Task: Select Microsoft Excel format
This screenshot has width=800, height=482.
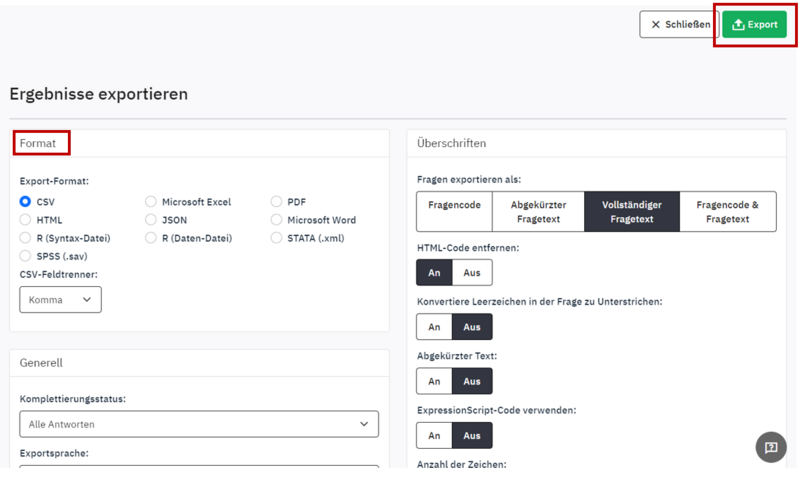Action: tap(151, 202)
